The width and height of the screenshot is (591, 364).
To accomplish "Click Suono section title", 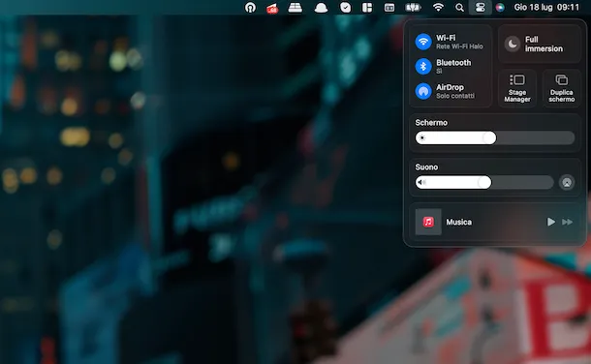I will tap(426, 167).
